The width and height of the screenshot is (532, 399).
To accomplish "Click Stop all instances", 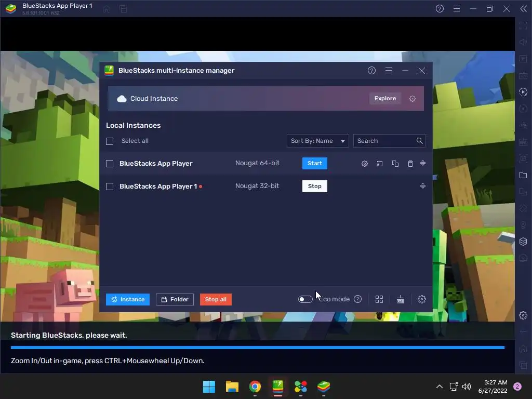I will click(216, 299).
